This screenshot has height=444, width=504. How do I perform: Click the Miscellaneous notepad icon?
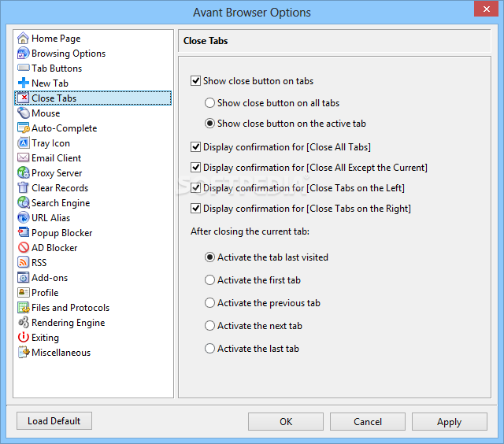click(x=23, y=352)
